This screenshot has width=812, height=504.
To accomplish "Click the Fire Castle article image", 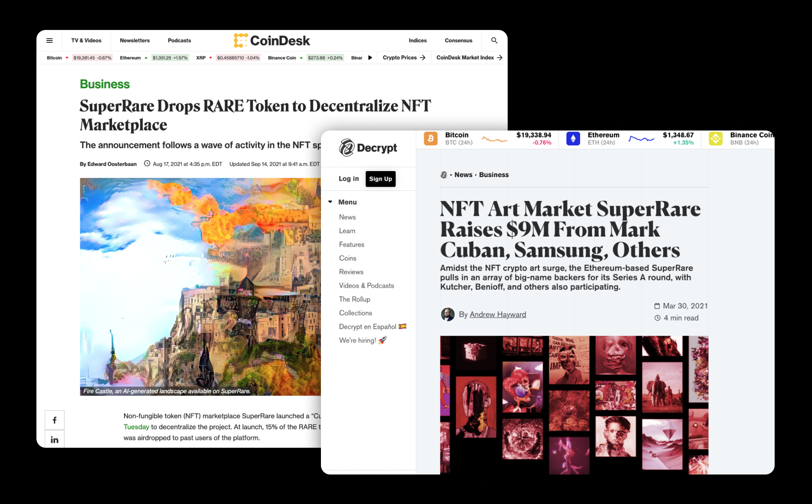I will tap(200, 286).
